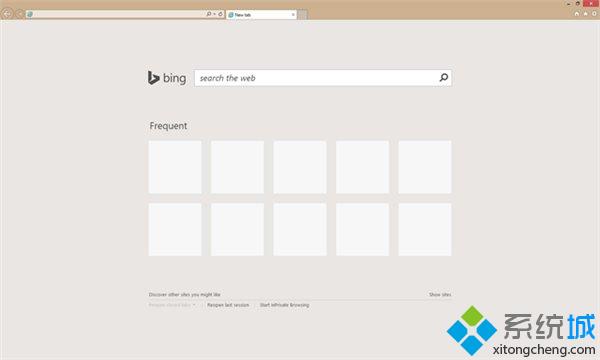Click the "Show sites" link
Screen dimensions: 600x360
(440, 295)
